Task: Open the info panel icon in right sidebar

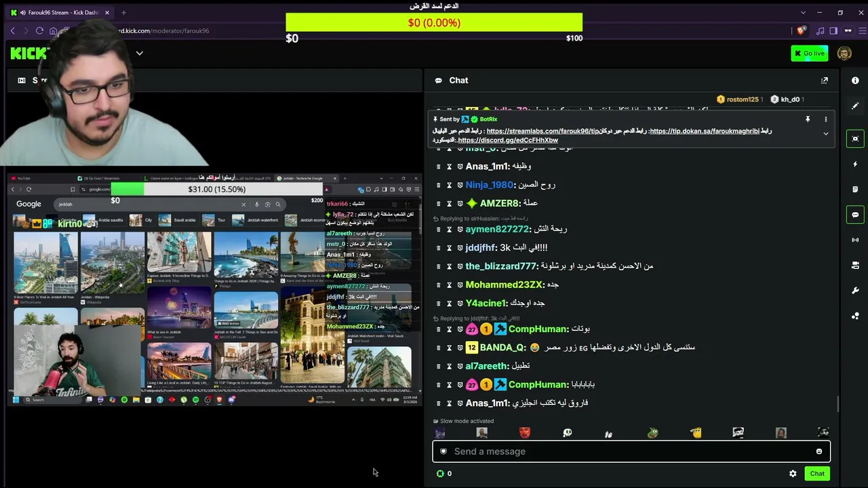Action: click(x=855, y=80)
